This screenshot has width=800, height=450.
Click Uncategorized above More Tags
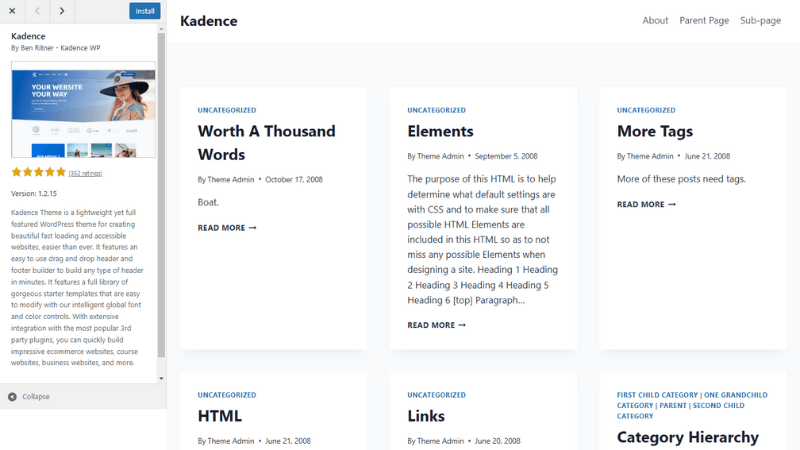click(x=646, y=110)
